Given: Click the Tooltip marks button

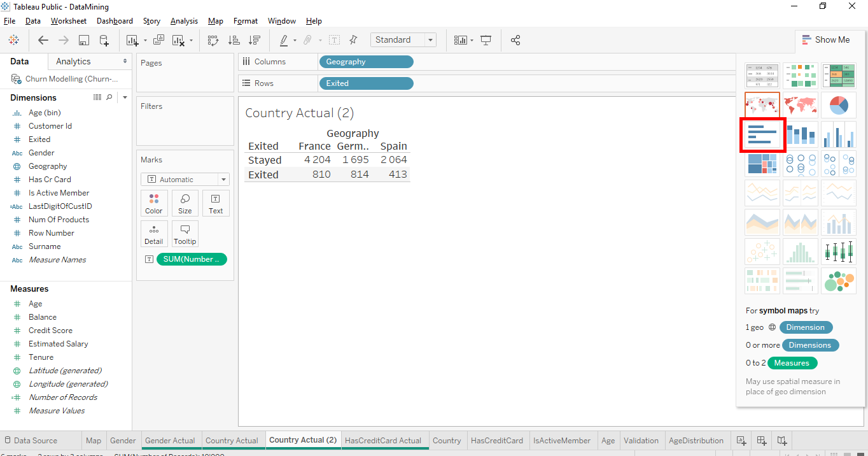Looking at the screenshot, I should pyautogui.click(x=185, y=234).
